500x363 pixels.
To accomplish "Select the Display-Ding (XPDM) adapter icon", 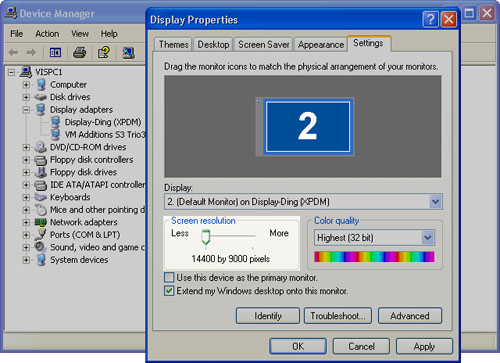I will 55,122.
